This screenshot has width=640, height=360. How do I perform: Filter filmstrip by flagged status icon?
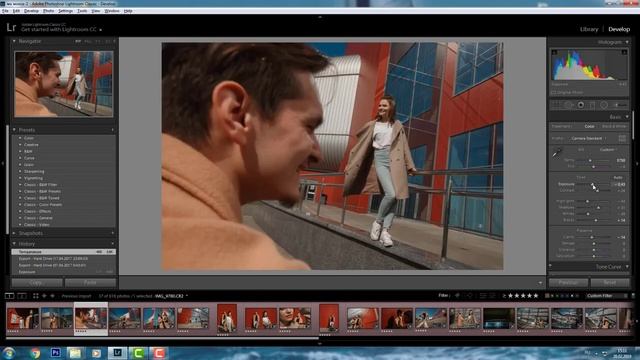pos(457,296)
